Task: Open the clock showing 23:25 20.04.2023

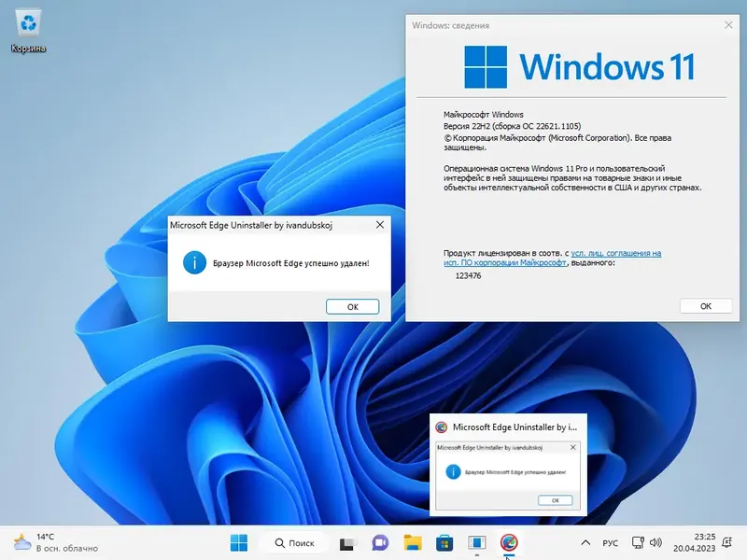Action: 694,542
